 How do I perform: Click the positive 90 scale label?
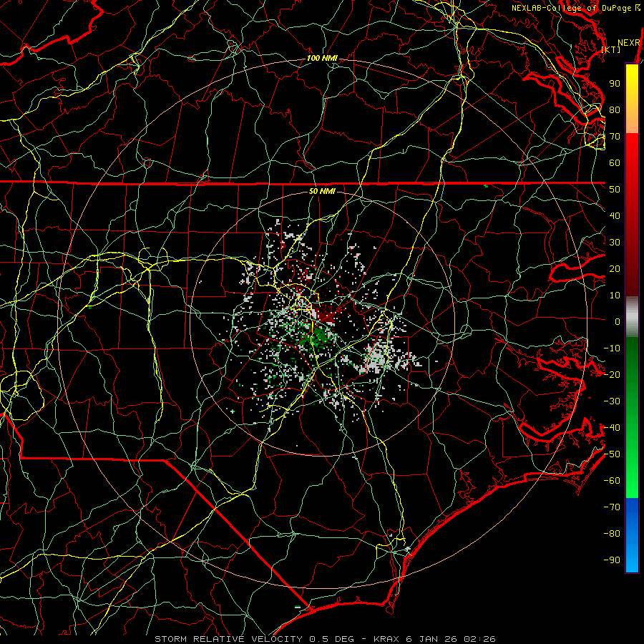tap(615, 84)
